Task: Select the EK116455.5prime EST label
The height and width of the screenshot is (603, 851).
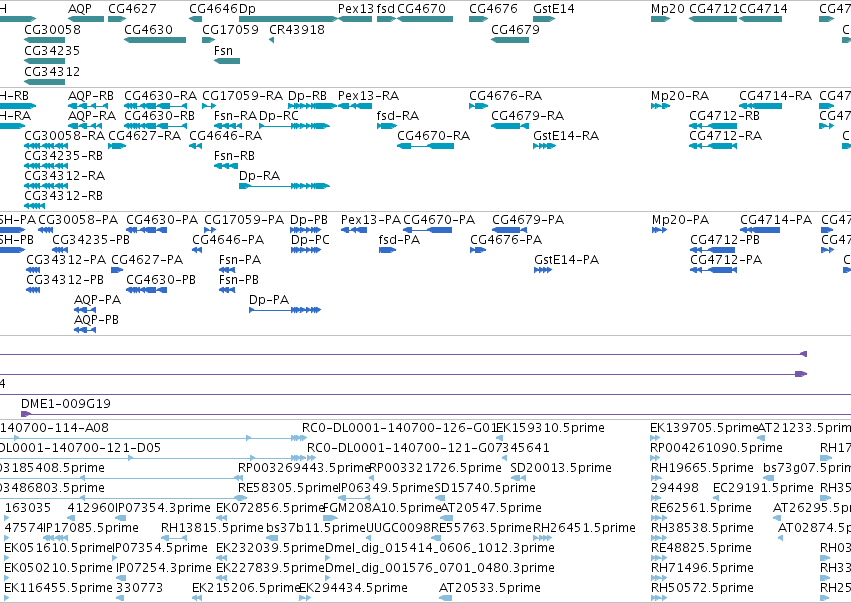Action: tap(59, 588)
